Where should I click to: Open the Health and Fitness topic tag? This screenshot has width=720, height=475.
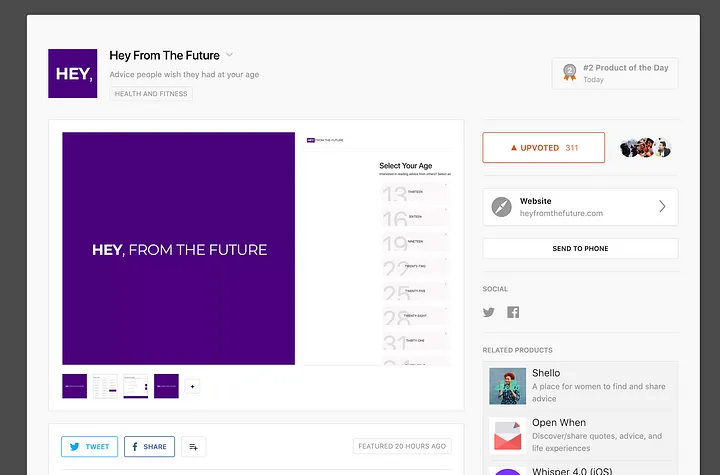click(151, 94)
